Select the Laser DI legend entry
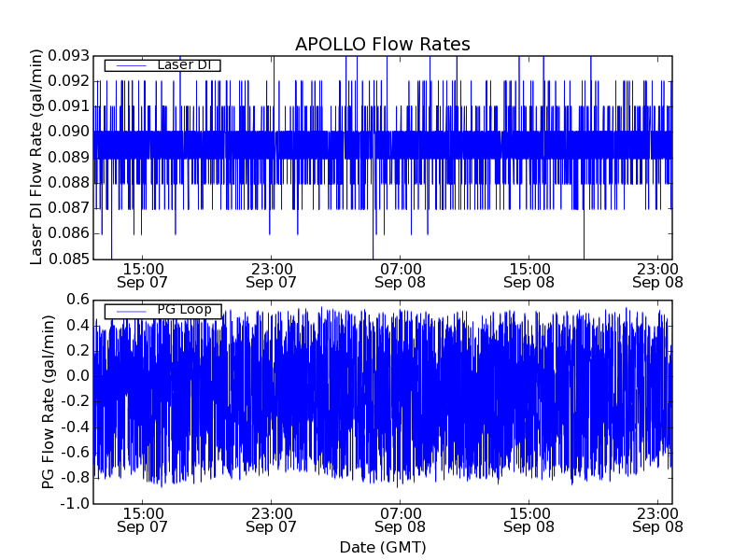 tap(162, 65)
